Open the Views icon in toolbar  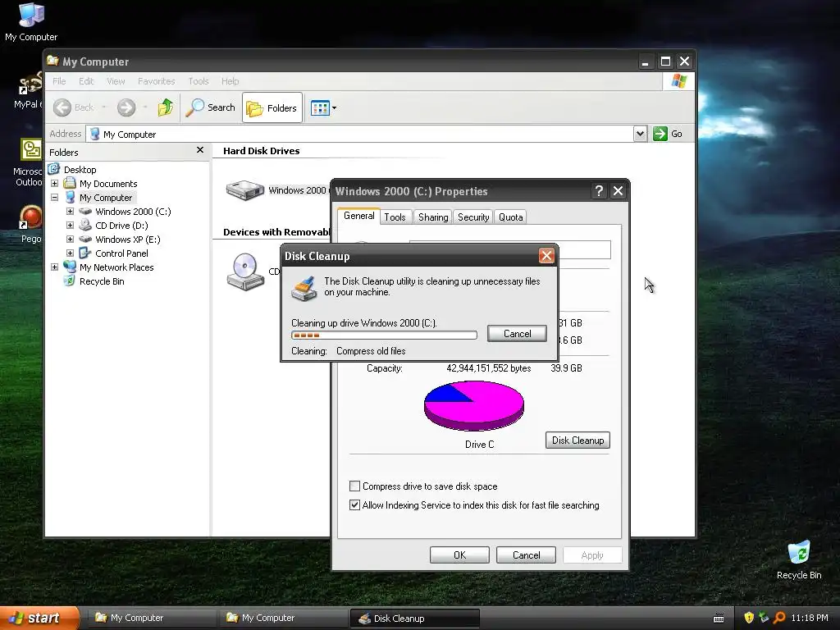click(x=321, y=107)
